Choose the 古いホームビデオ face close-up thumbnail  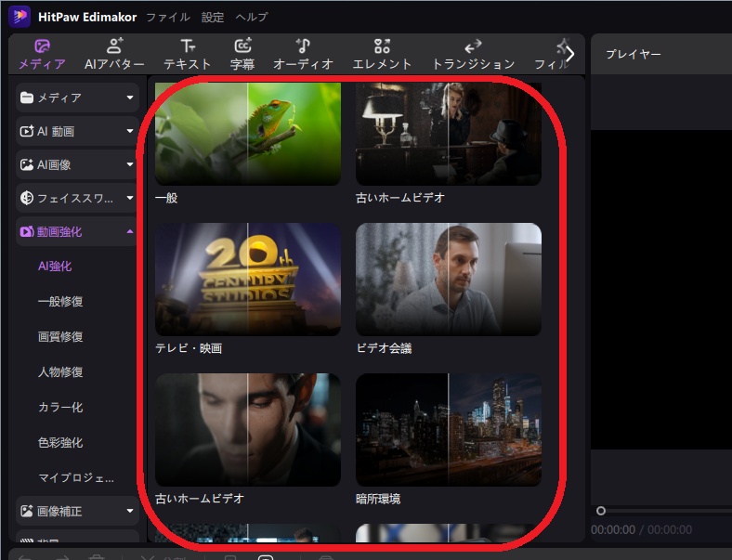[x=248, y=430]
